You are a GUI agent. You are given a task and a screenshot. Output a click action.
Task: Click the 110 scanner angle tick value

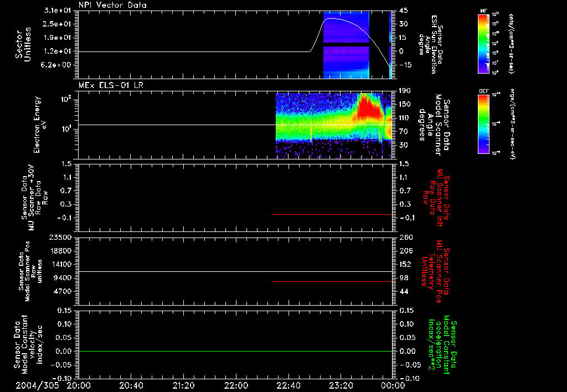coord(405,118)
